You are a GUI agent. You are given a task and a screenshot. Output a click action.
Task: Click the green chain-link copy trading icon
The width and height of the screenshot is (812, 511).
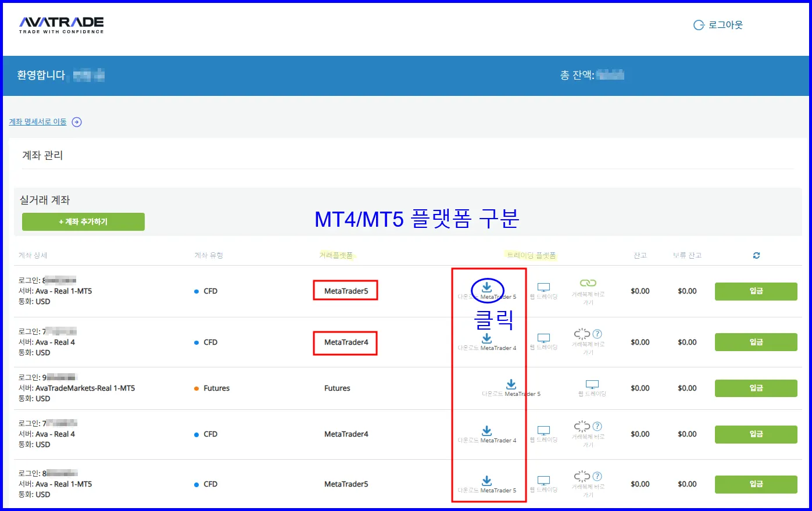(588, 283)
